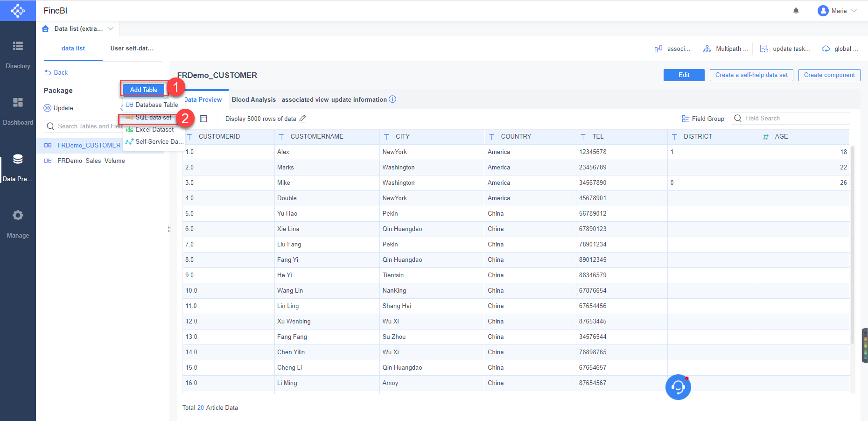Open the Manage settings gear
The width and height of the screenshot is (868, 421).
pyautogui.click(x=18, y=215)
